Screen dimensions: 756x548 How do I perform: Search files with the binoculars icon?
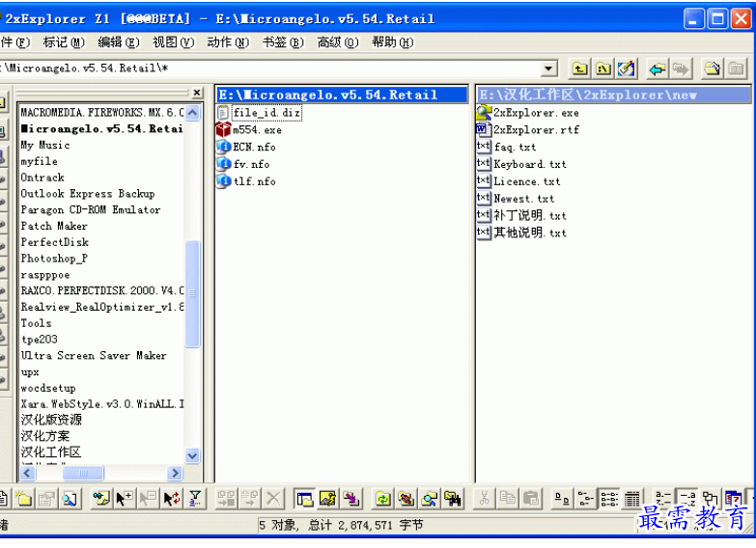pos(453,499)
